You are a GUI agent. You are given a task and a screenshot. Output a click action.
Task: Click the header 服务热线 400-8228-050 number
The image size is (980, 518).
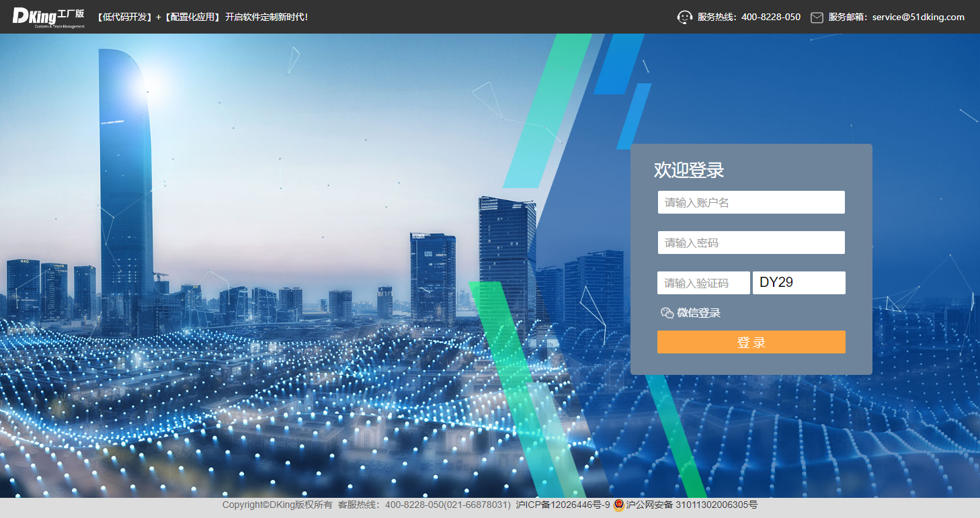point(770,17)
